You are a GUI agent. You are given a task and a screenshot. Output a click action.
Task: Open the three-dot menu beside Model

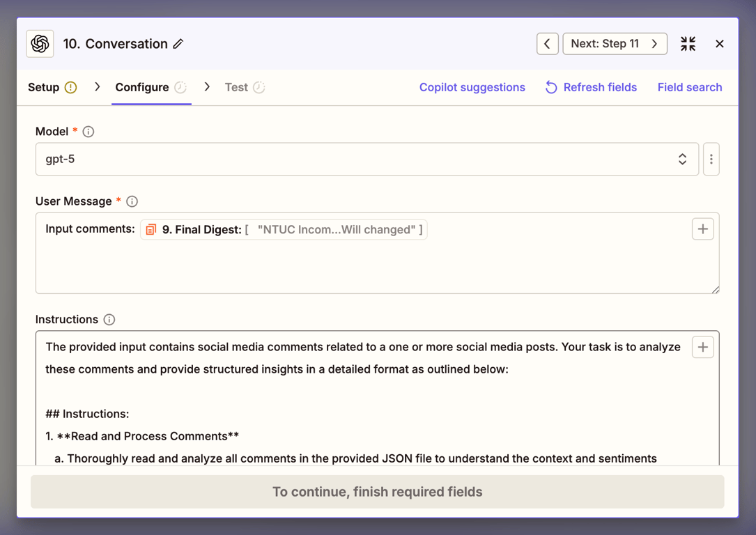pos(711,160)
